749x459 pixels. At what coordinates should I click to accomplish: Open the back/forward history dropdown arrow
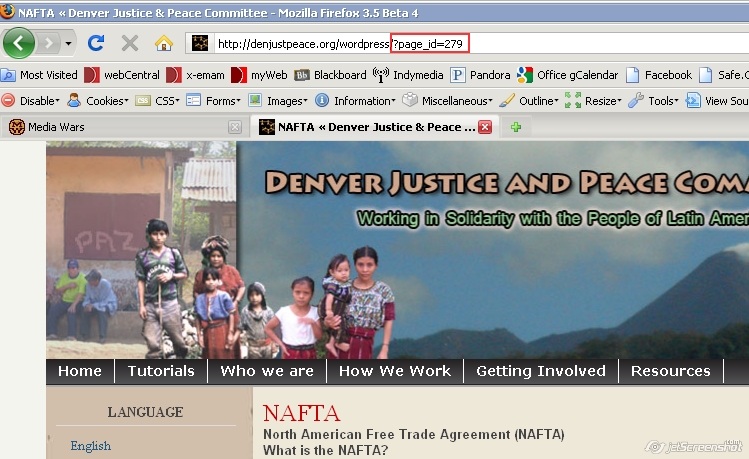68,44
